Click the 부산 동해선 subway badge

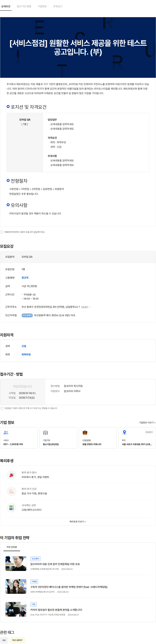click(27, 315)
